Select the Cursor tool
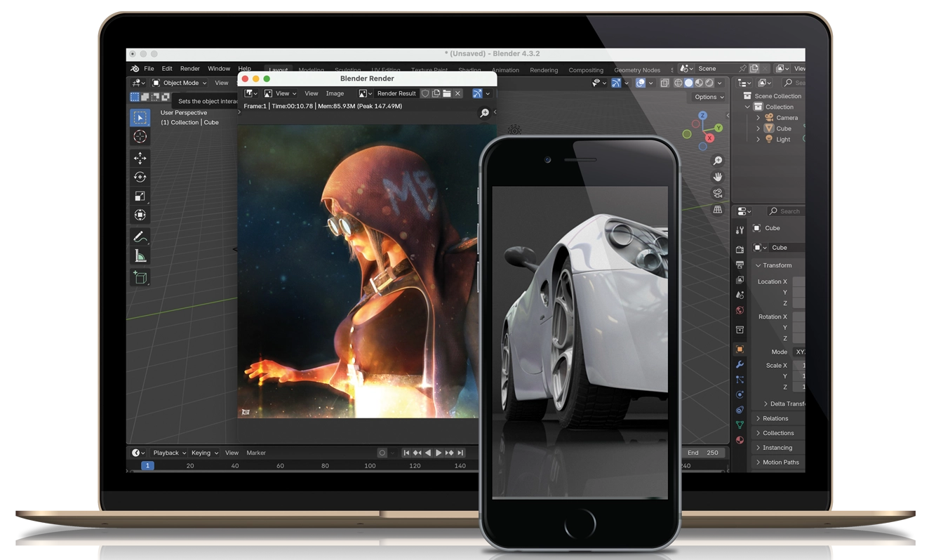This screenshot has height=560, width=929. (140, 137)
